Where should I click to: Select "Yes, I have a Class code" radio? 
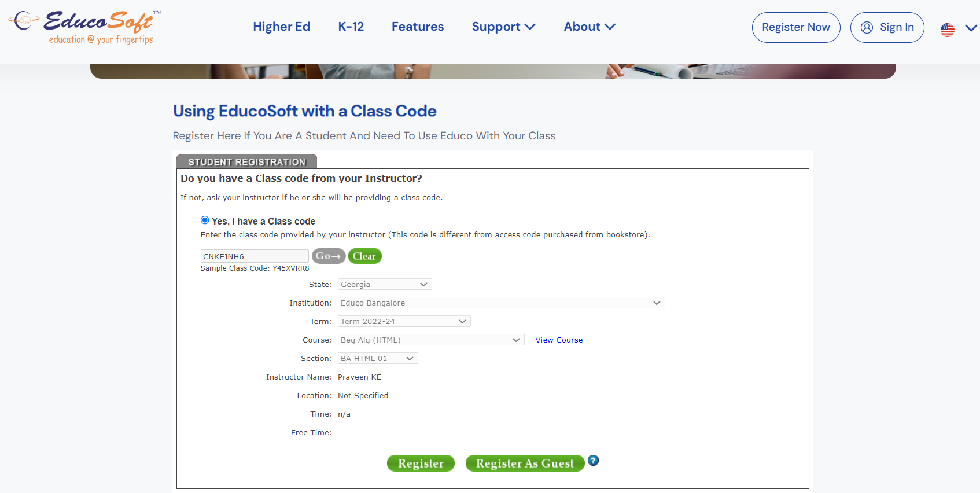tap(205, 220)
